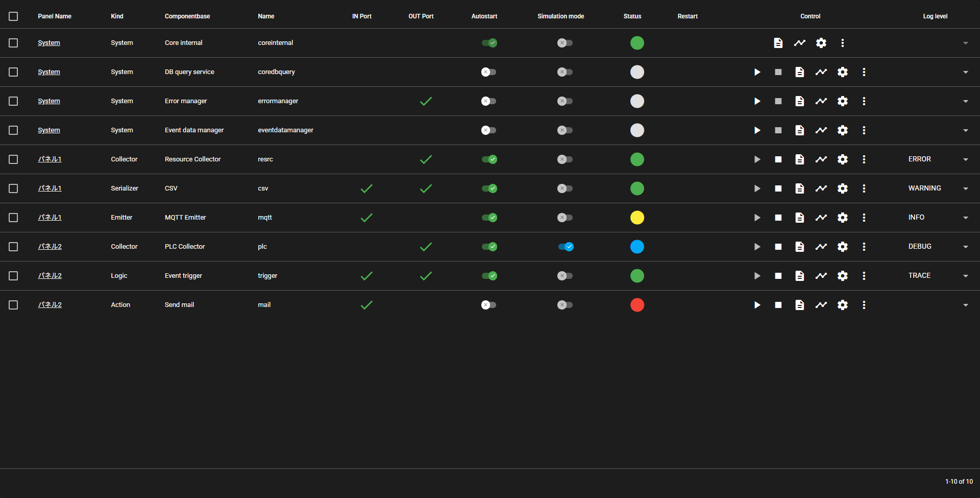The width and height of the screenshot is (980, 498).
Task: Enable Autostart for the mail component
Action: pos(488,305)
